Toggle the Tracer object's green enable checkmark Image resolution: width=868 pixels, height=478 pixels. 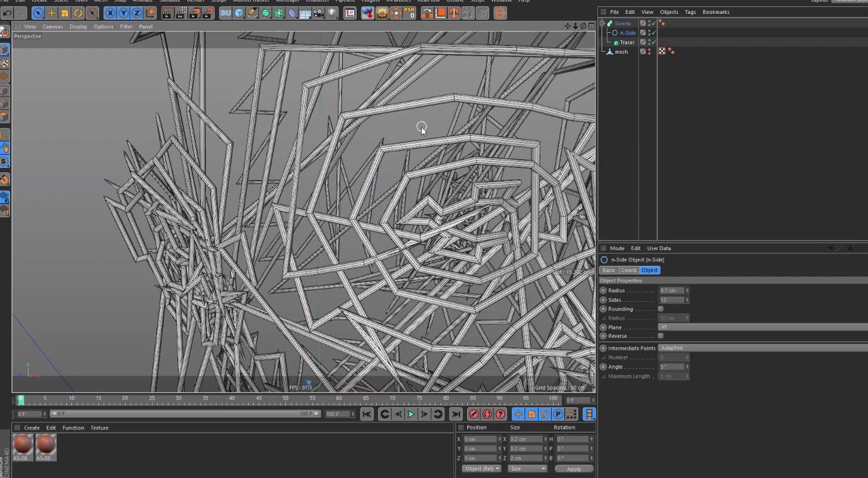[x=654, y=42]
